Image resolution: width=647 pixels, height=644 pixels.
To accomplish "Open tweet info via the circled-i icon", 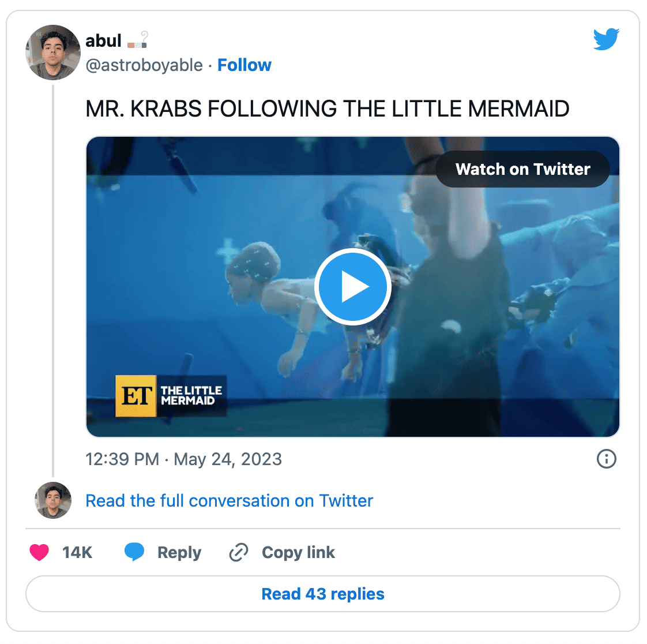I will pos(606,459).
